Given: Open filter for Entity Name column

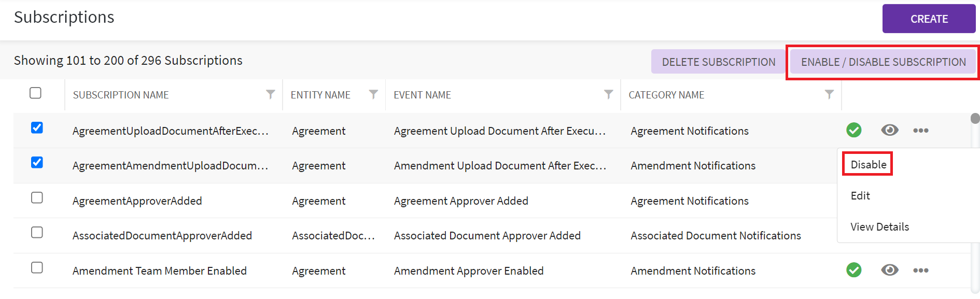Looking at the screenshot, I should [373, 94].
